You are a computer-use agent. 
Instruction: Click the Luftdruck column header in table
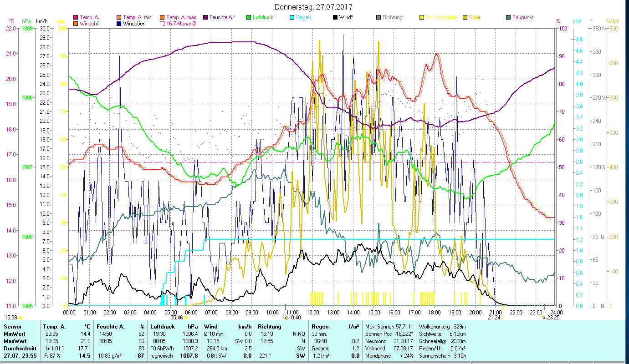pos(162,327)
